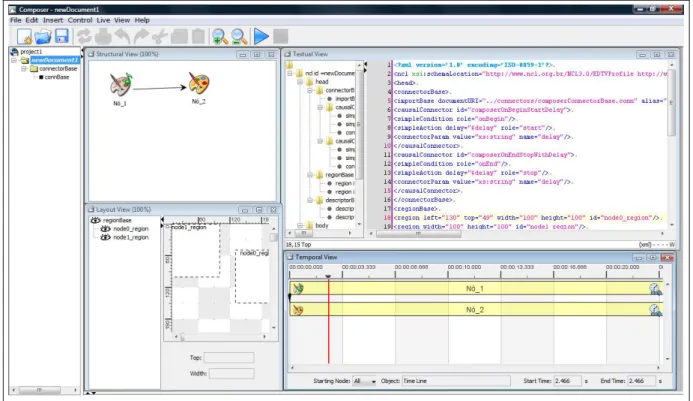Open a file with the folder icon
This screenshot has height=401, width=693.
tap(43, 37)
